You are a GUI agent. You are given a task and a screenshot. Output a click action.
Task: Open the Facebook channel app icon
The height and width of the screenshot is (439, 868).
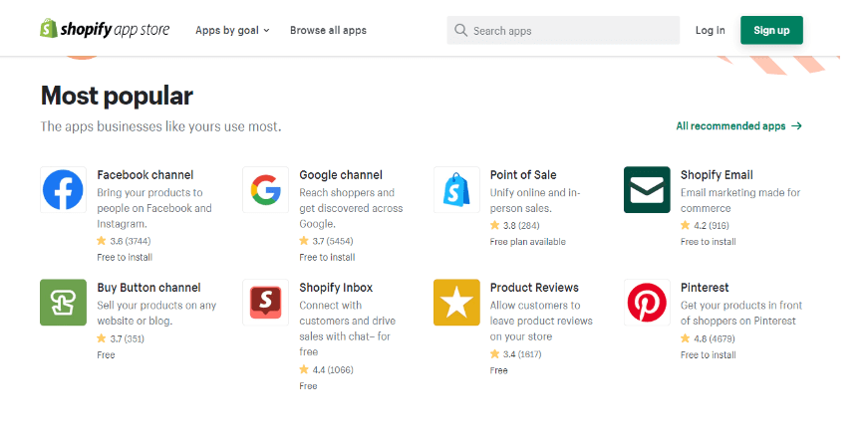(x=63, y=190)
